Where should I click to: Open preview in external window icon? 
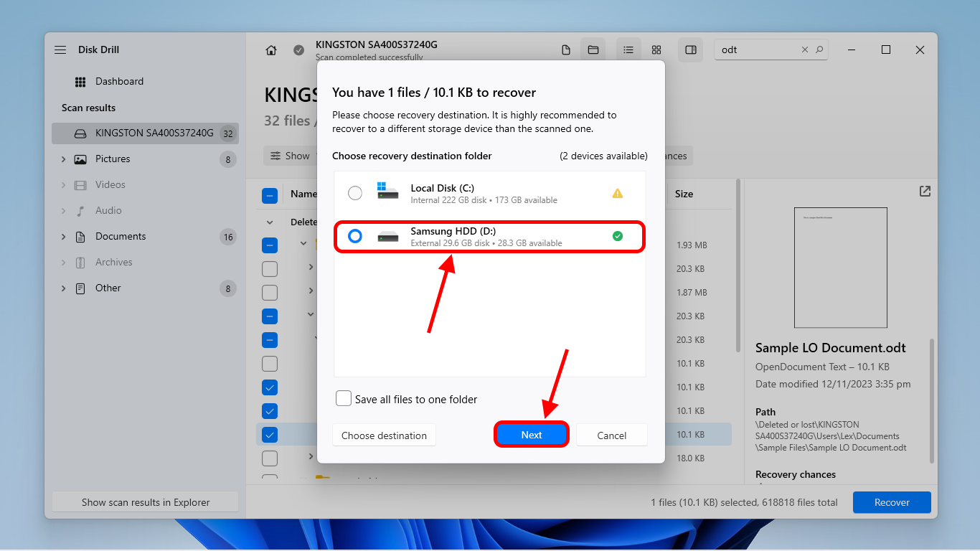925,191
